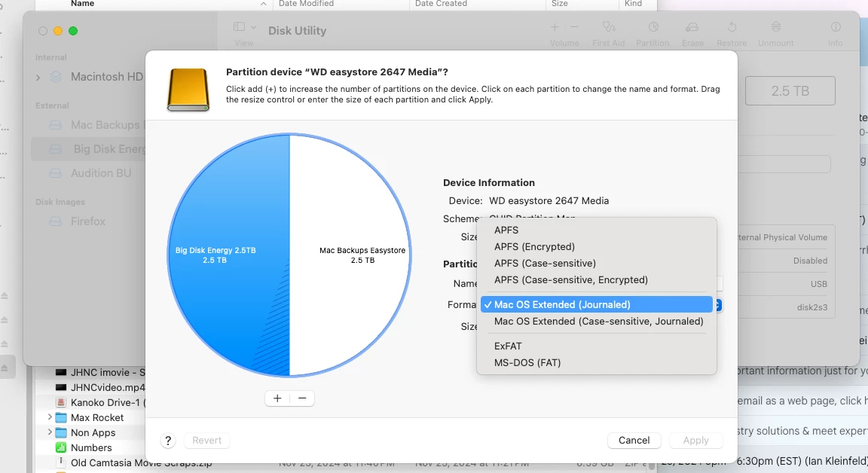Sort Finder by Date Modified column
The image size is (868, 473).
click(306, 4)
